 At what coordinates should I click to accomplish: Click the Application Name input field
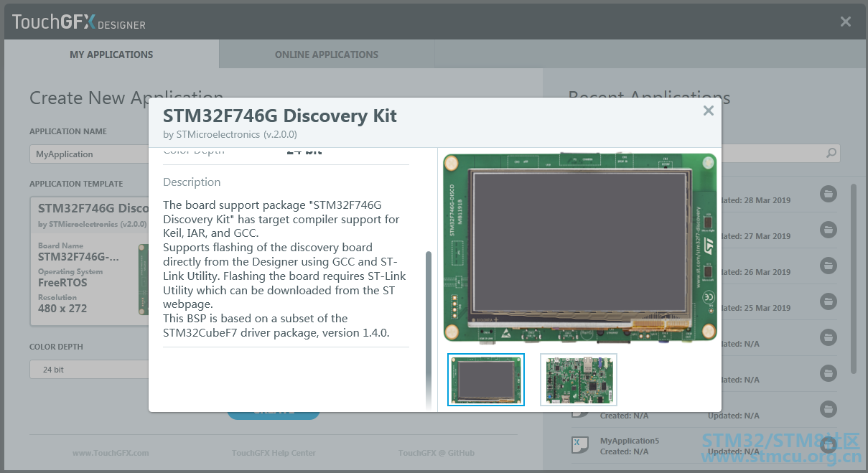(89, 154)
